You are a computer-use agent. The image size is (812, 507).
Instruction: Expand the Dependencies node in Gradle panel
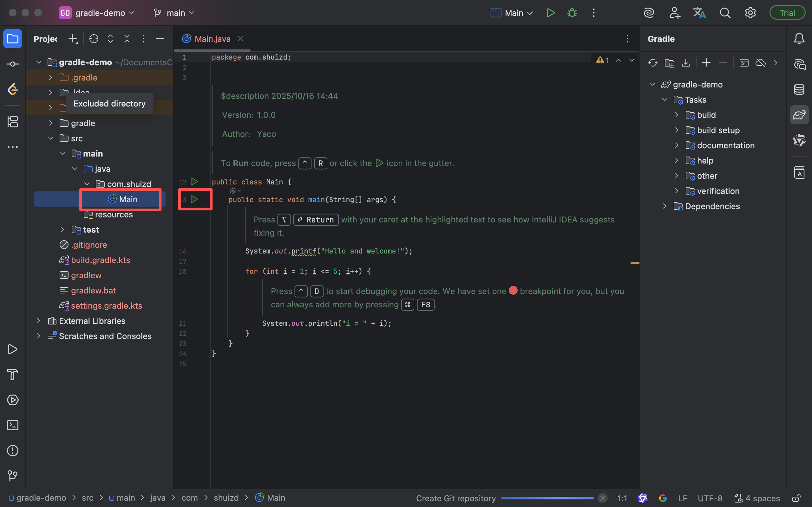pyautogui.click(x=665, y=206)
